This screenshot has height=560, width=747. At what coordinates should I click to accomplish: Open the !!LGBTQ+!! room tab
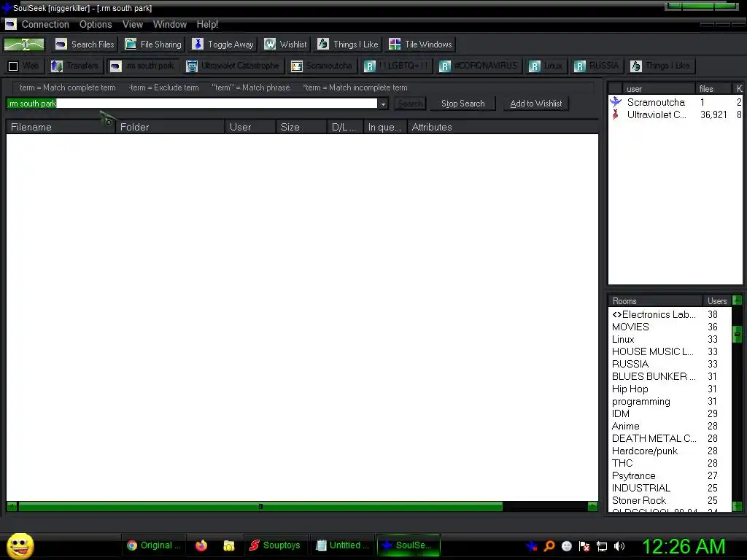pos(396,66)
